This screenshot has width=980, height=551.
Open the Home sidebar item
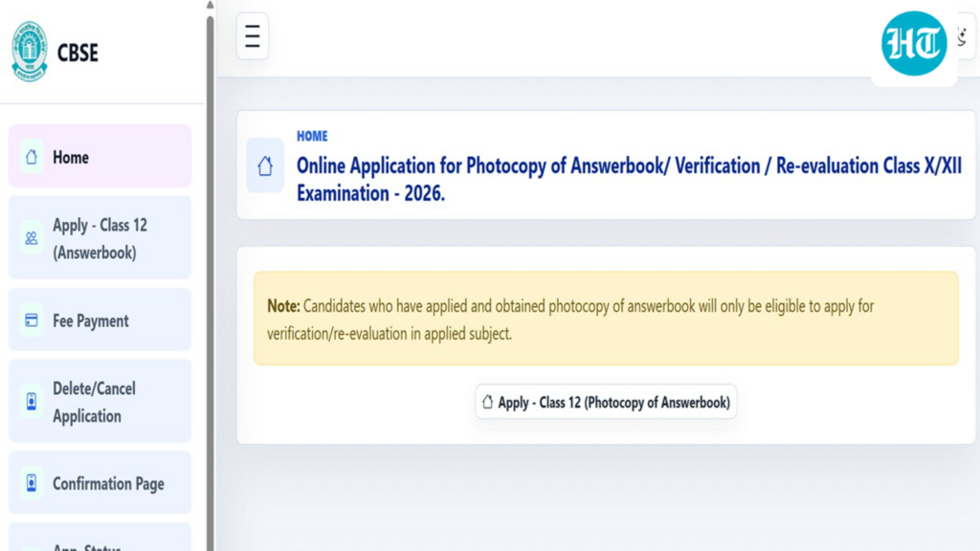100,156
